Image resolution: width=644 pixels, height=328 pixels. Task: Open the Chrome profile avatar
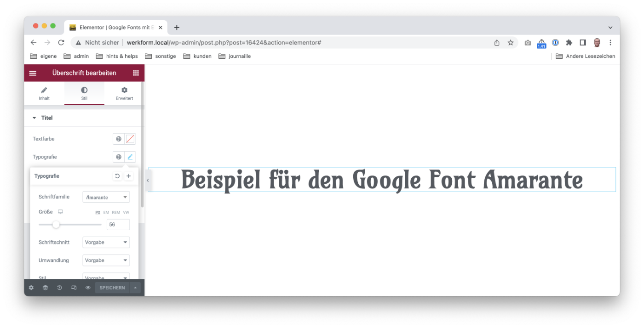[x=597, y=43]
